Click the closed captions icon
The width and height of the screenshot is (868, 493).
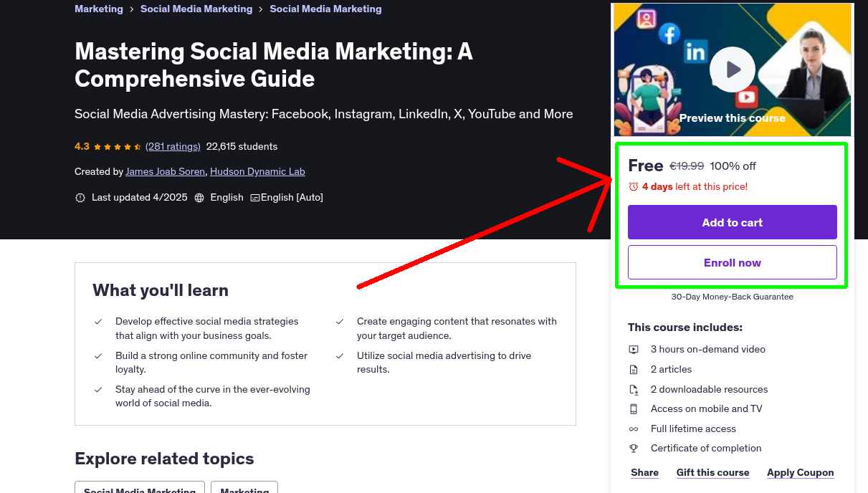tap(254, 197)
